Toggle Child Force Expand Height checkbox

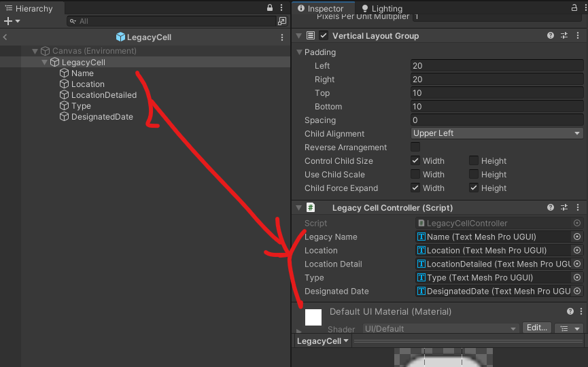point(474,188)
